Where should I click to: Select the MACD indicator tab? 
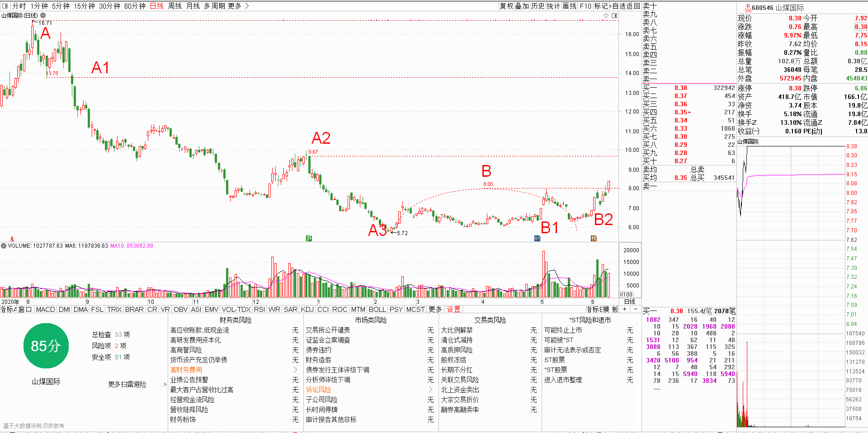click(45, 309)
